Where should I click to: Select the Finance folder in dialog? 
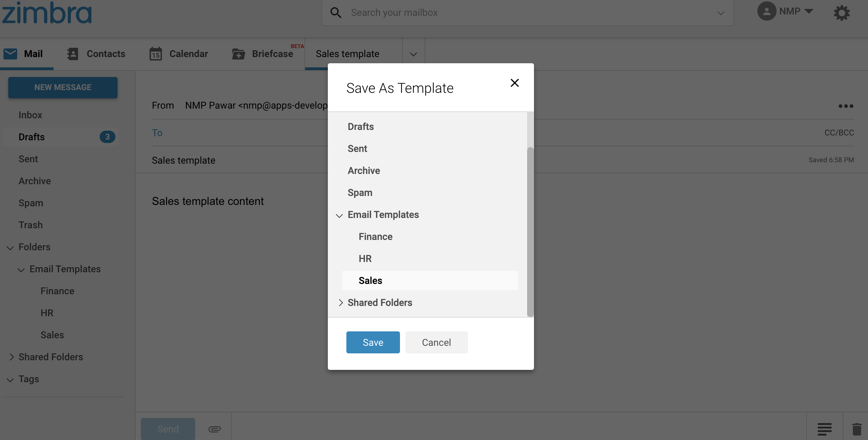pos(375,236)
